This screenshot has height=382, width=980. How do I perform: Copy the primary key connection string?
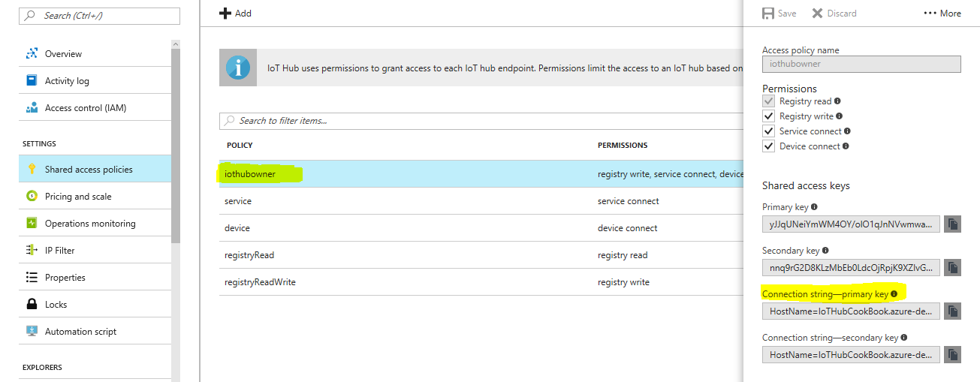952,311
